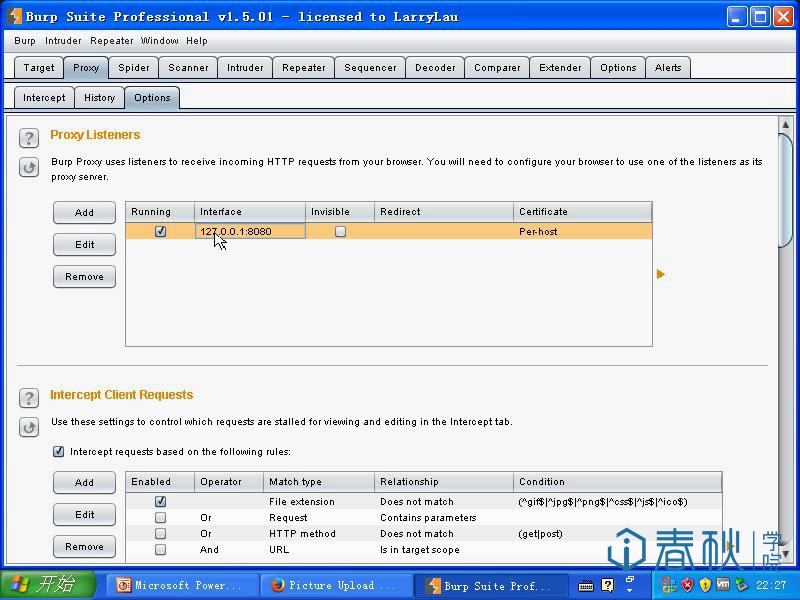
Task: Open the History sub-tab
Action: coord(99,97)
